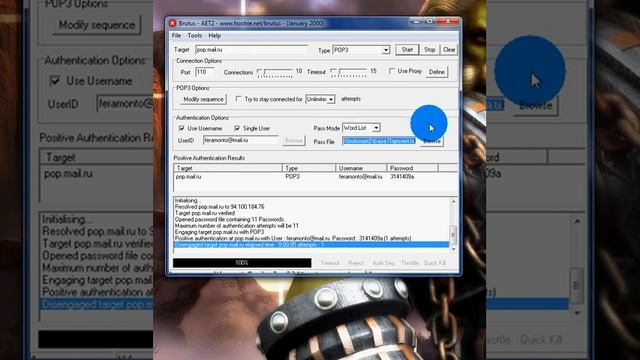Close the Brutus window
Viewport: 640px width, 360px height.
click(448, 22)
